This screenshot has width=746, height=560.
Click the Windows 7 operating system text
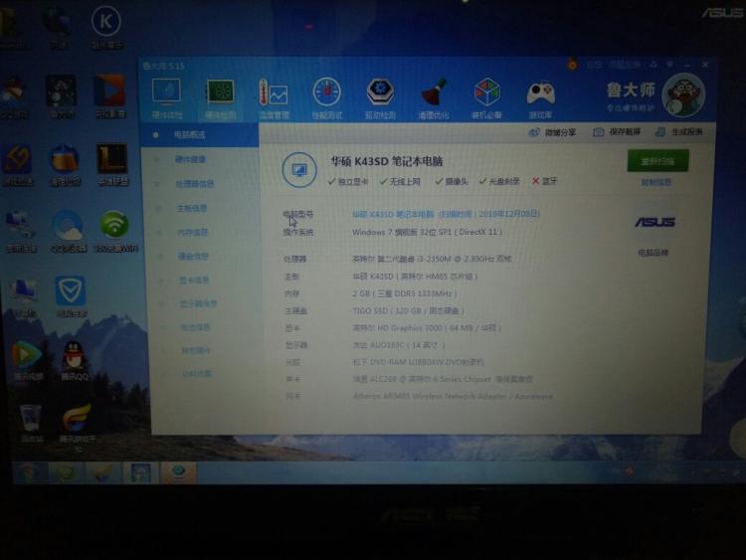[428, 232]
